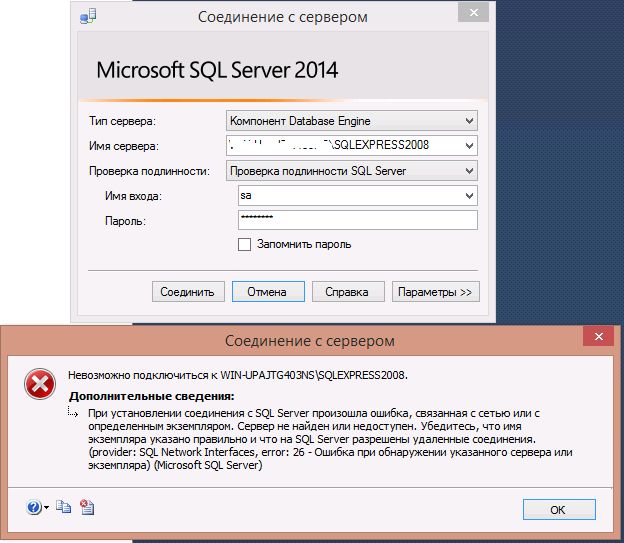Viewport: 624px width, 543px height.
Task: Click the Тип сервера label
Action: coord(123,121)
